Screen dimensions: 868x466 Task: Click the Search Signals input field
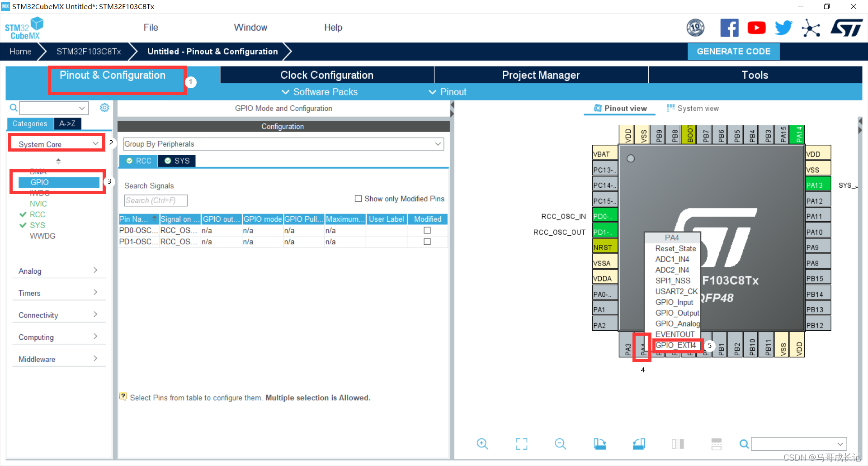click(156, 200)
